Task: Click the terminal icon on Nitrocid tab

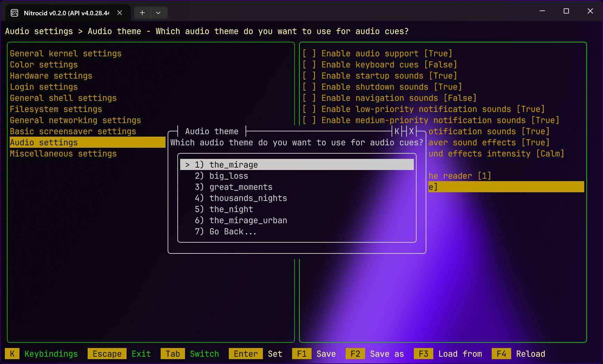Action: 15,13
